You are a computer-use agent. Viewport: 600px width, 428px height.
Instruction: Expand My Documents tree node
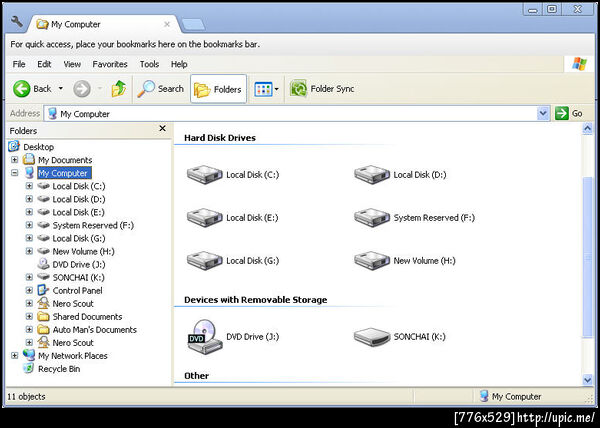(15, 159)
